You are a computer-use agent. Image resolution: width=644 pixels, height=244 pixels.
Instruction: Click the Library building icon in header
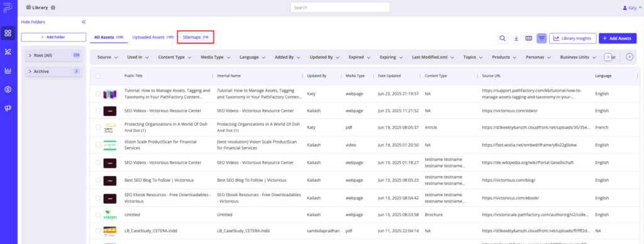tap(29, 8)
